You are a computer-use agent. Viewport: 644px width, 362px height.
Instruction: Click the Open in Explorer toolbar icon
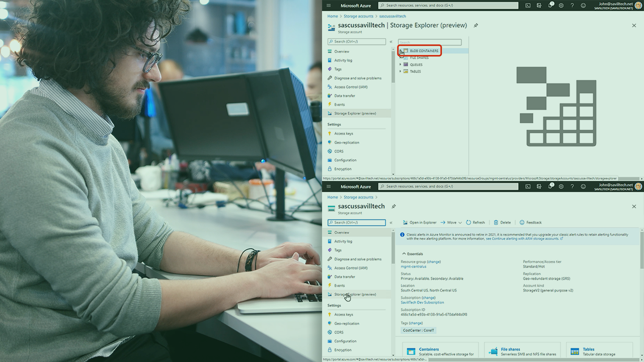point(406,222)
